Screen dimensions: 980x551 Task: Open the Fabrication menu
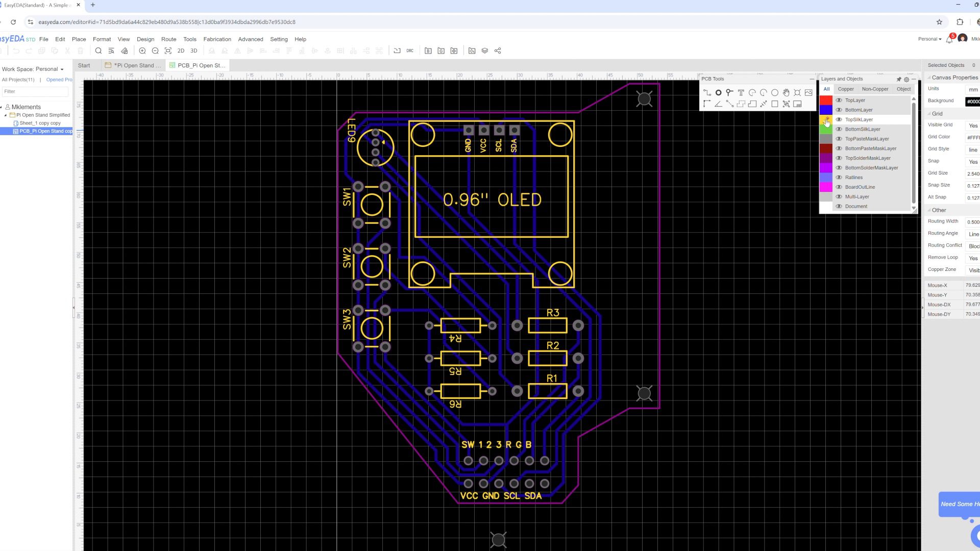[217, 39]
